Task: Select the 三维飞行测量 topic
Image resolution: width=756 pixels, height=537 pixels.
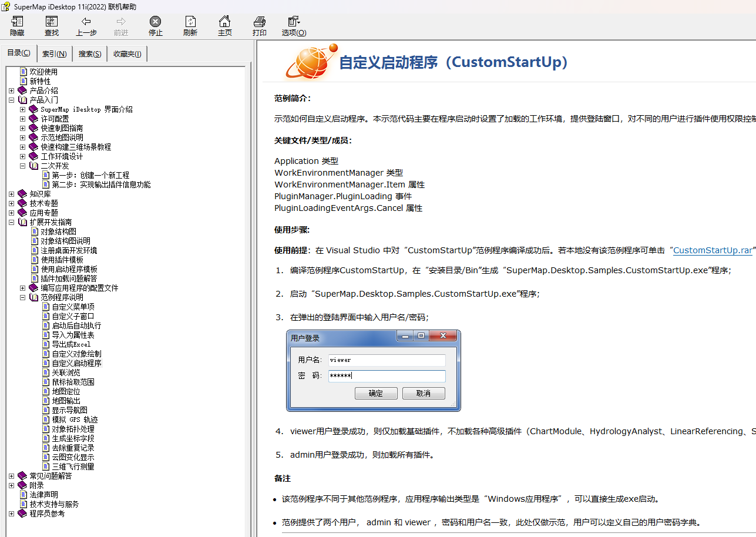Action: [x=73, y=466]
